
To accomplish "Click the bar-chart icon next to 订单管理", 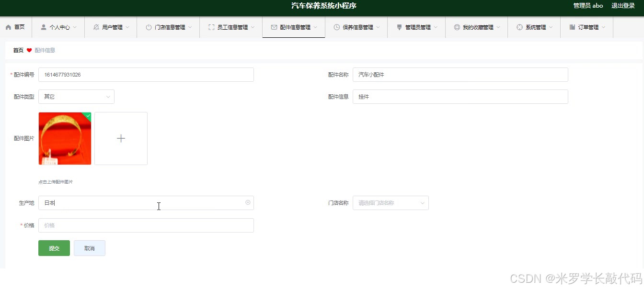I will click(572, 27).
